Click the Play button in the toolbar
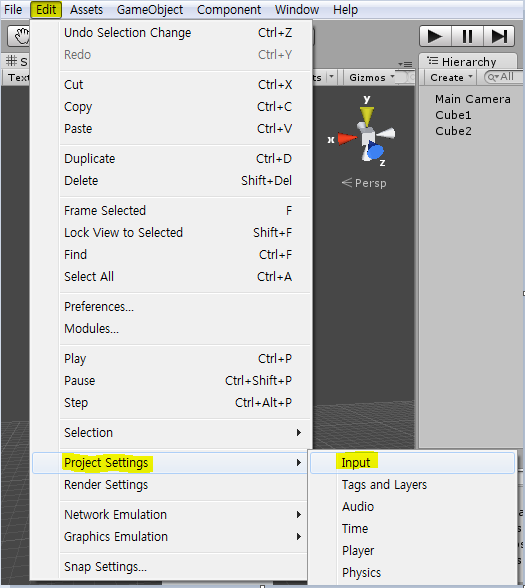Screen dimensions: 525x588 pyautogui.click(x=435, y=36)
